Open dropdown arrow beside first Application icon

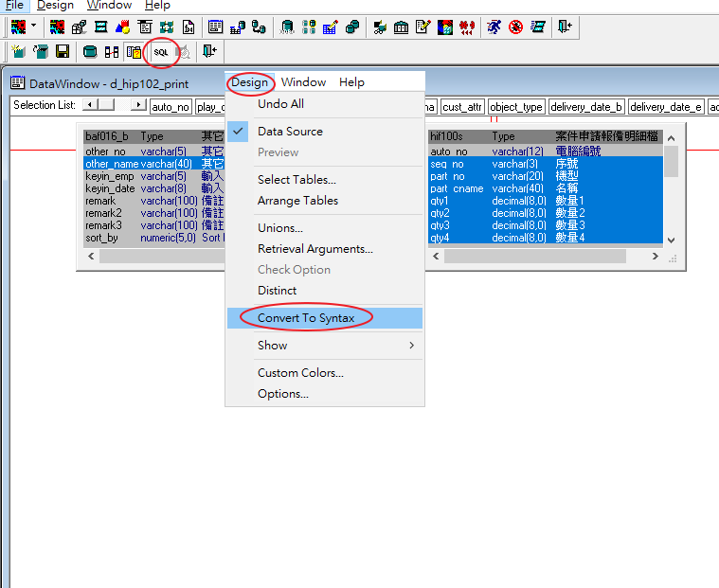pos(33,26)
